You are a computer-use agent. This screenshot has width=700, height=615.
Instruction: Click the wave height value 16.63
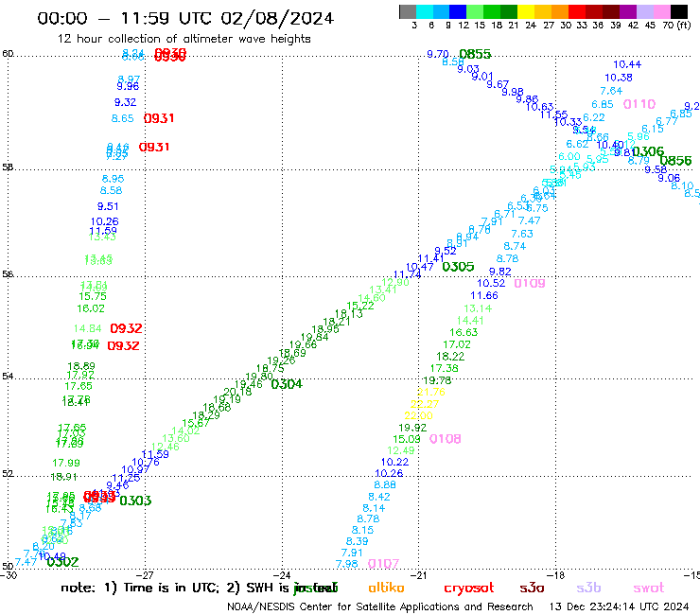464,332
